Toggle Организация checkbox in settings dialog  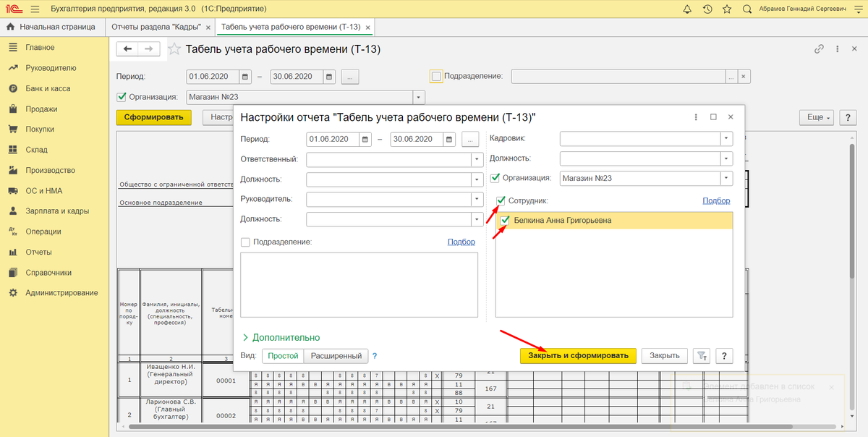(495, 178)
